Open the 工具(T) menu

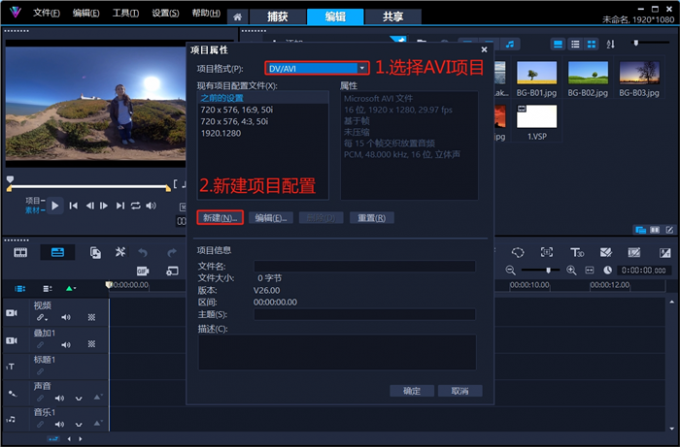click(x=125, y=13)
